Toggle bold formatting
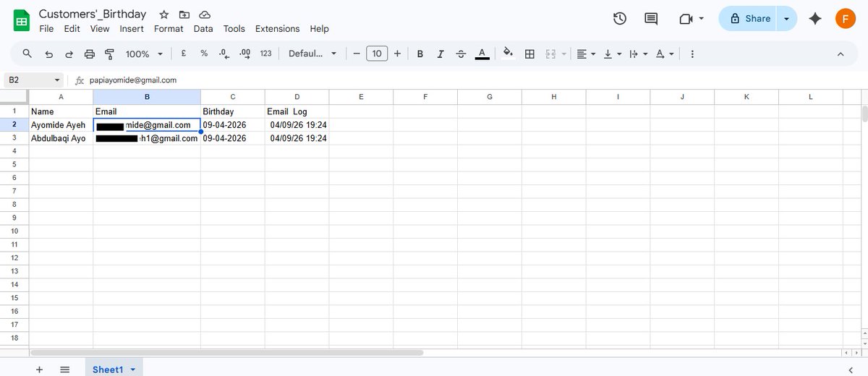The height and width of the screenshot is (376, 868). coord(420,54)
